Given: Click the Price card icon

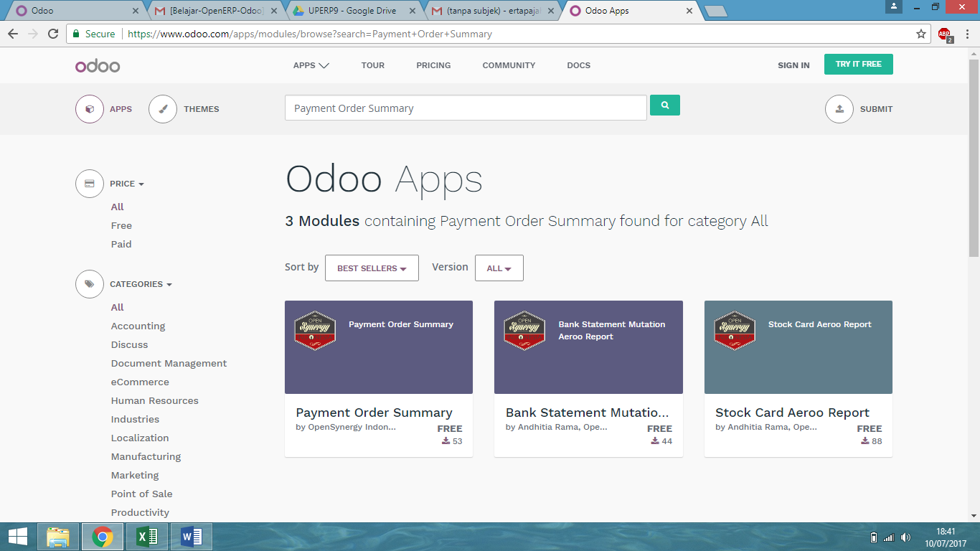Looking at the screenshot, I should coord(90,184).
